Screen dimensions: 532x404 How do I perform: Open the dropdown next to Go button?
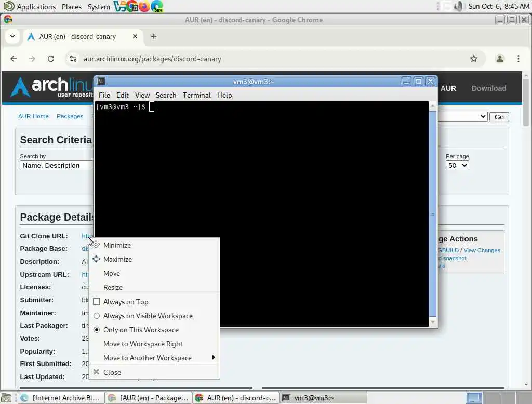click(x=463, y=117)
